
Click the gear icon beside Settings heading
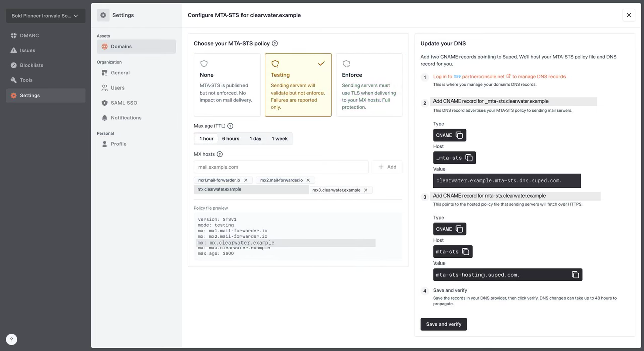click(103, 15)
